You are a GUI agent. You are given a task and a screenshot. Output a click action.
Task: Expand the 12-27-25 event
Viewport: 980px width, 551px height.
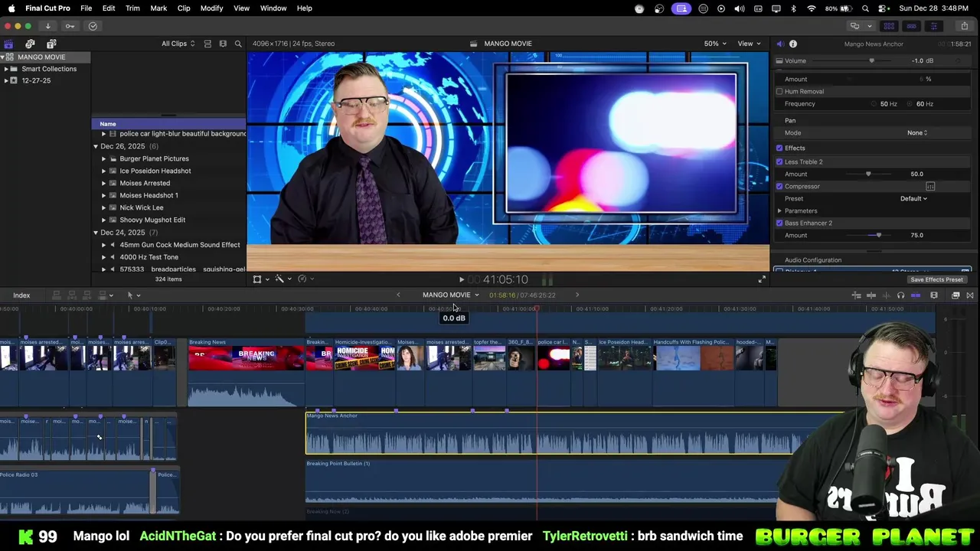click(x=6, y=80)
